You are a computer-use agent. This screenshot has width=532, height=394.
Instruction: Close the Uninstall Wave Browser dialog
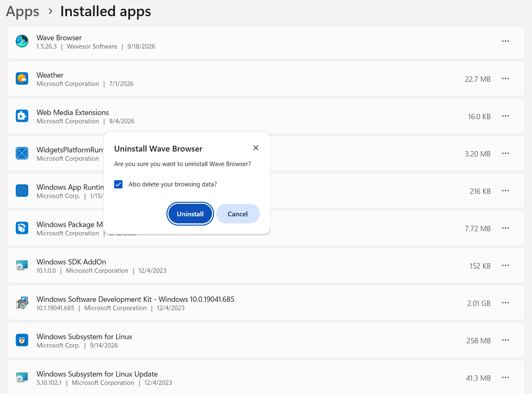pyautogui.click(x=256, y=148)
